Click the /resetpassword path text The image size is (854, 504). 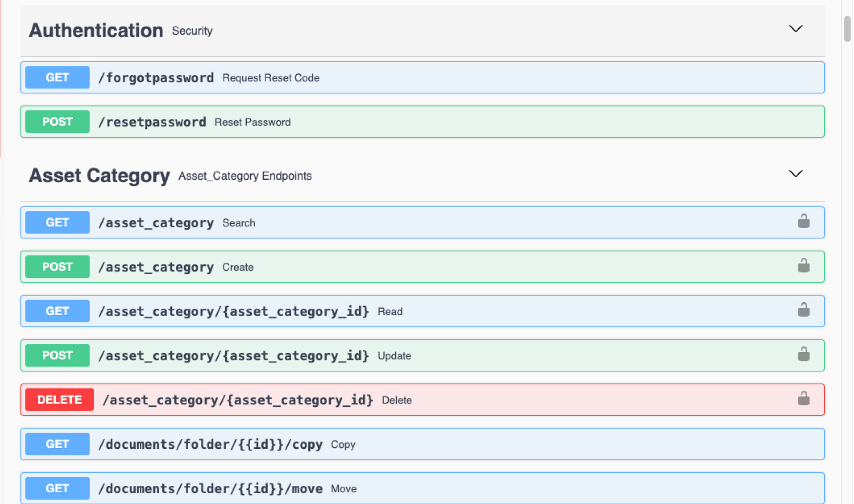152,122
